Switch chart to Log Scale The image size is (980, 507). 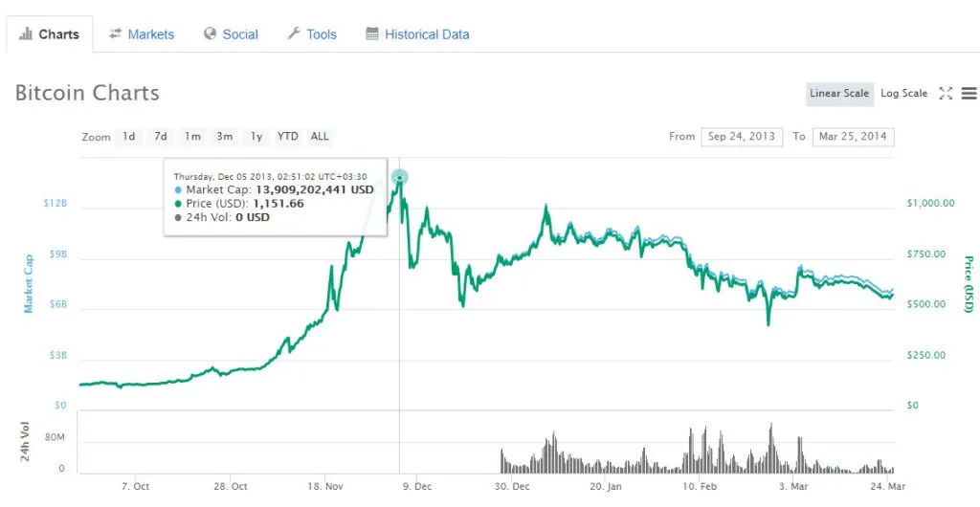point(903,94)
